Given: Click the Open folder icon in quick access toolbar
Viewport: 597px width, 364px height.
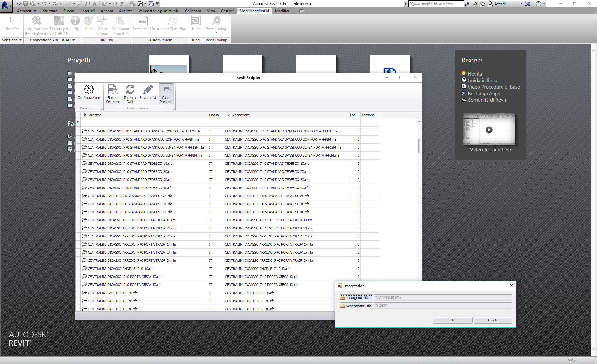Looking at the screenshot, I should click(18, 4).
